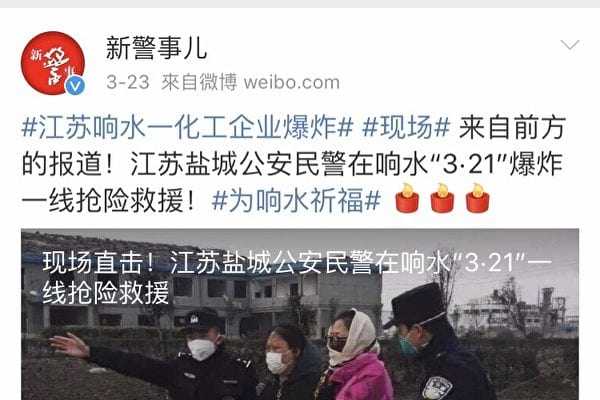
Task: Click the woman in pink jacket
Action: (x=354, y=356)
